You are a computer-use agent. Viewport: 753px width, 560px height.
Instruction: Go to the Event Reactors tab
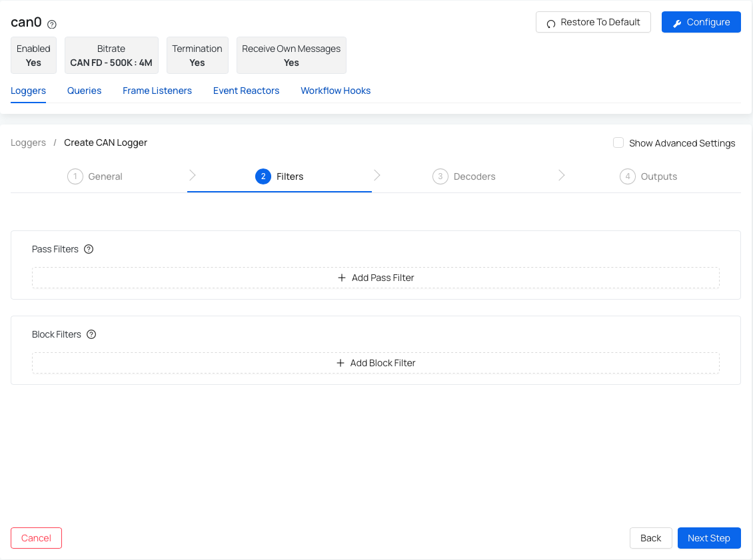tap(246, 91)
